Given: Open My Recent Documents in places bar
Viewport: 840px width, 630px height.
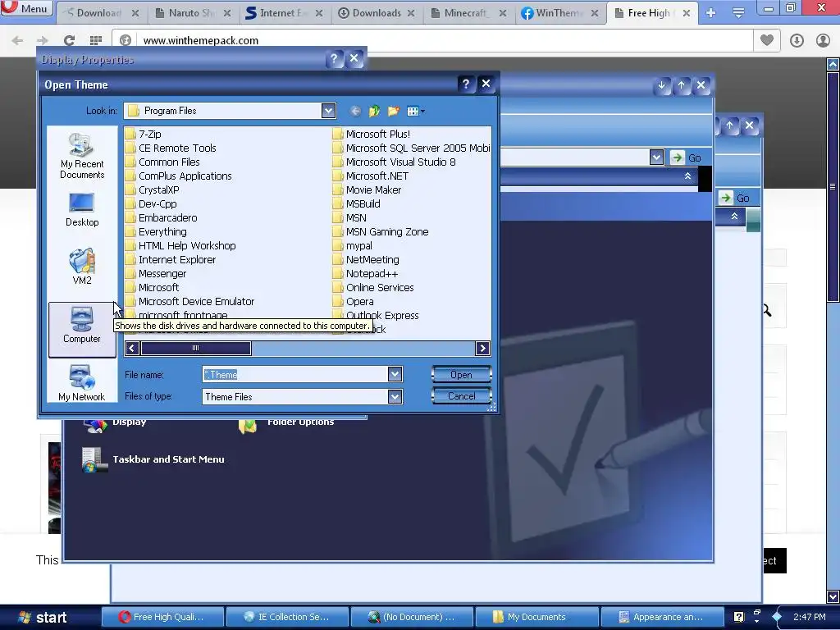Looking at the screenshot, I should pos(82,156).
